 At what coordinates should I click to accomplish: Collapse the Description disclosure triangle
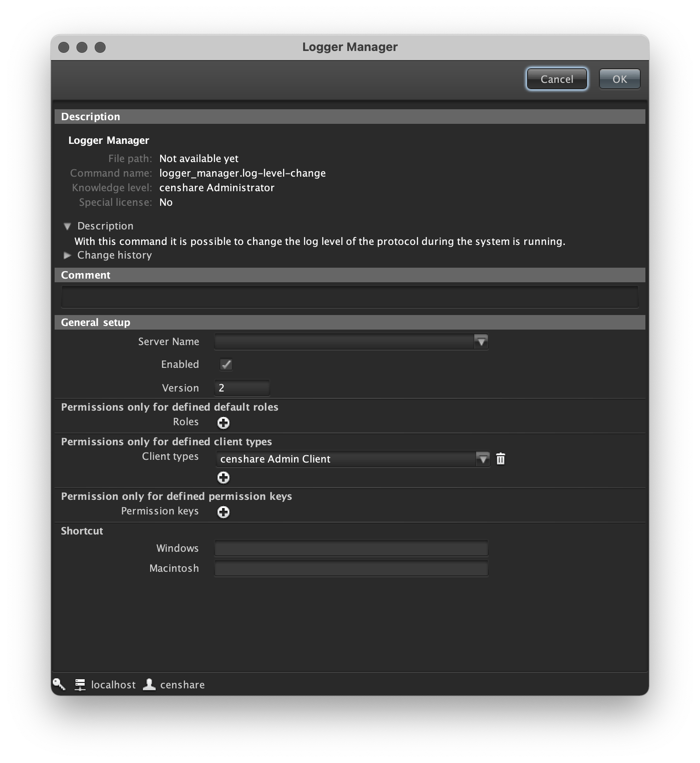click(67, 226)
